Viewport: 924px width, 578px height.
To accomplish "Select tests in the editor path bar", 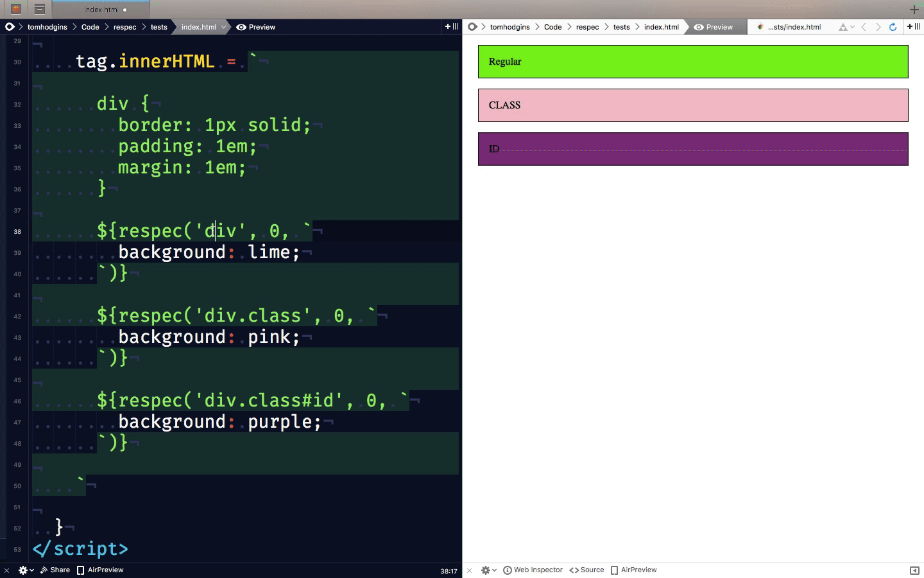I will tap(158, 27).
